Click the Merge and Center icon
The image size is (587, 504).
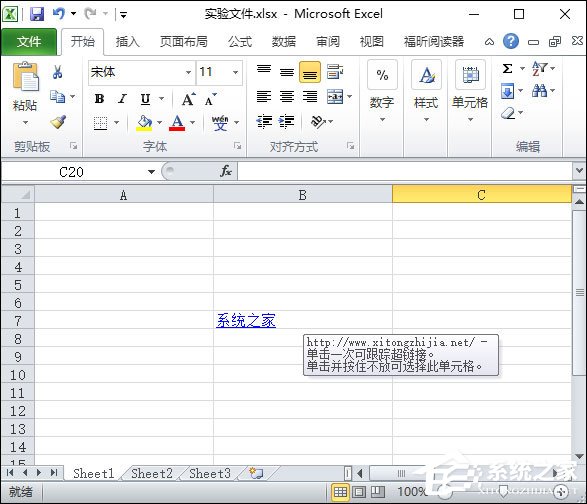pos(335,97)
